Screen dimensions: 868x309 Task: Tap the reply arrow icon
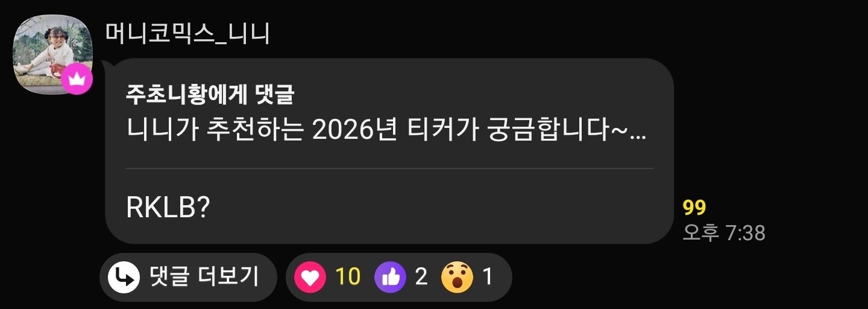point(124,277)
